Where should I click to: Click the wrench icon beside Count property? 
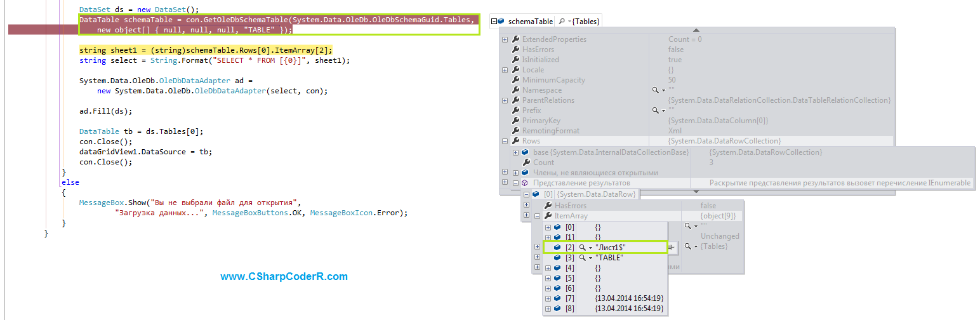(x=526, y=163)
